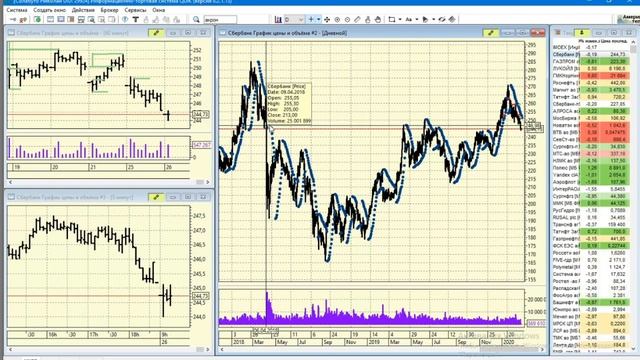The height and width of the screenshot is (360, 640).
Task: Click the scroll up arrow of quotes table
Action: [x=633, y=42]
